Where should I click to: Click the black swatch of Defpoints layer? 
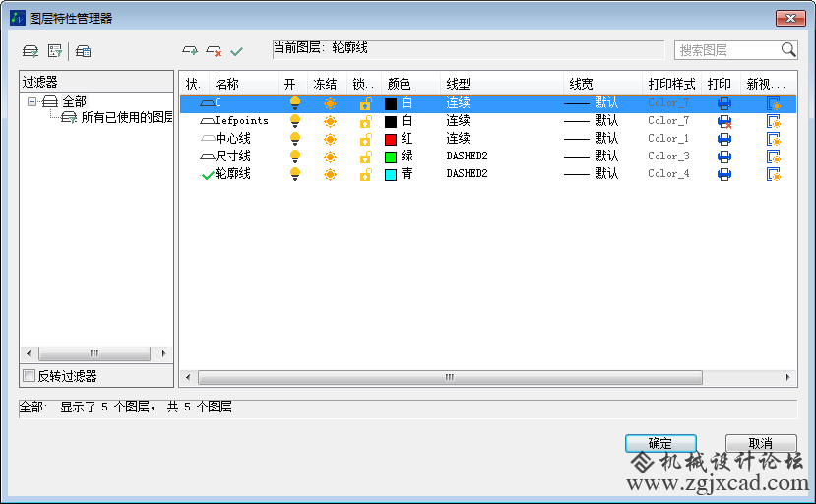[391, 122]
